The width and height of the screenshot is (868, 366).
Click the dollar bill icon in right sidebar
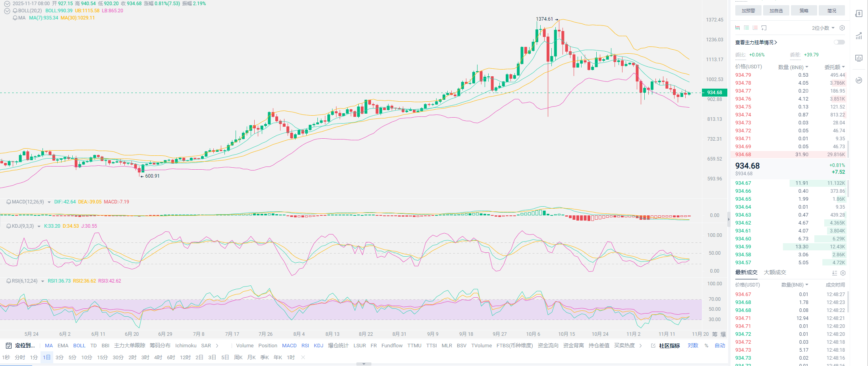858,14
